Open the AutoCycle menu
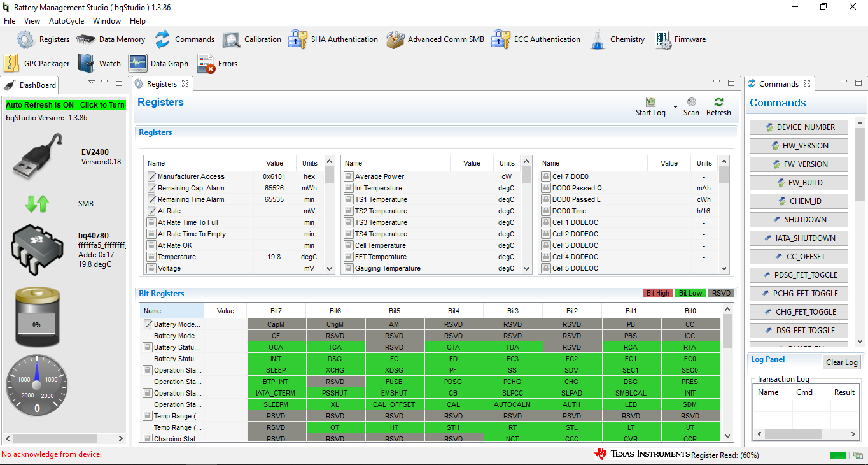The height and width of the screenshot is (465, 868). 66,21
